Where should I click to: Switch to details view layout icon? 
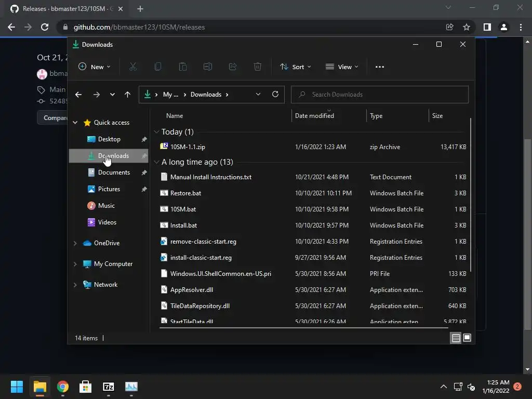[456, 338]
